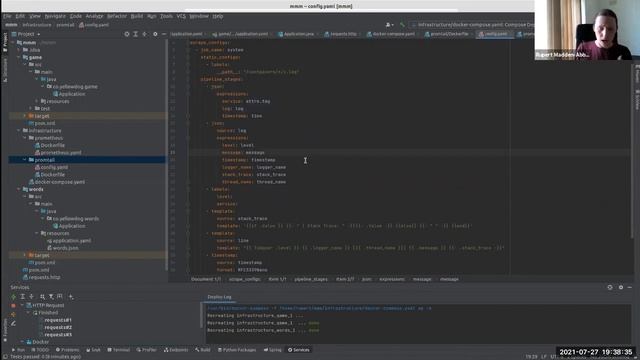Screen dimensions: 640x360
Task: Click the locate file target icon in Project panel
Action: pos(127,34)
